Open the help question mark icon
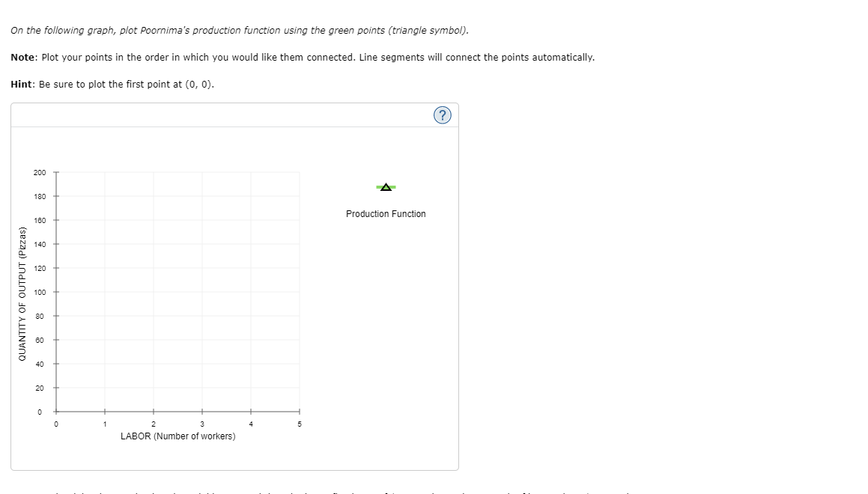Viewport: 868px width, 494px height. (443, 115)
